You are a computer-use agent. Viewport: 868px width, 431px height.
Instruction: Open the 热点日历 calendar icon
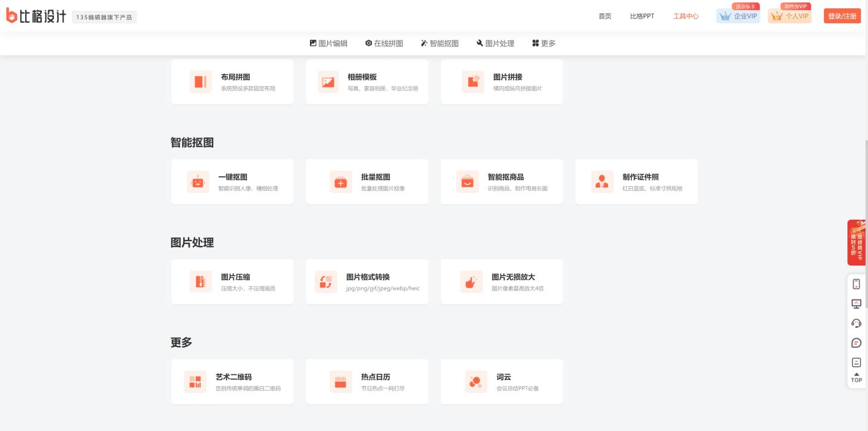point(341,382)
